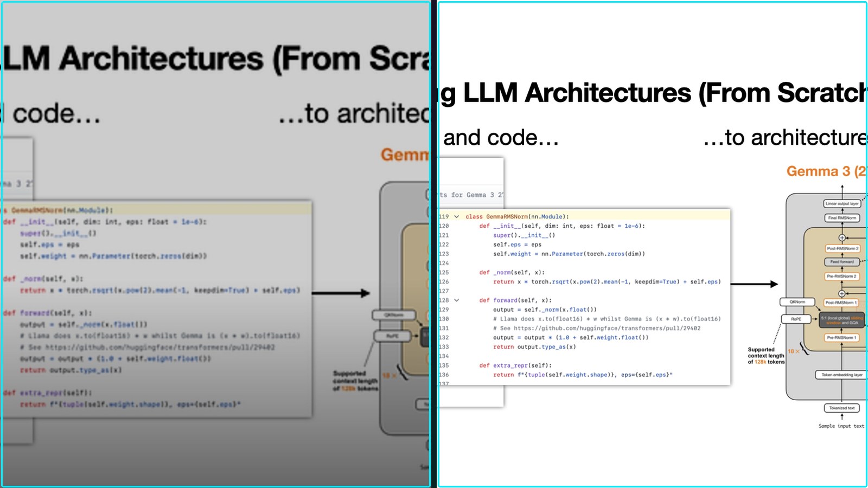This screenshot has width=868, height=488.
Task: Click the 'Sample input text' label
Action: [841, 426]
